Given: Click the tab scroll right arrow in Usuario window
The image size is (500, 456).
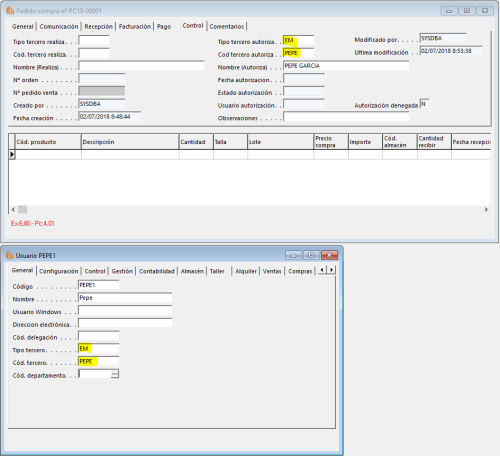Looking at the screenshot, I should pos(331,270).
